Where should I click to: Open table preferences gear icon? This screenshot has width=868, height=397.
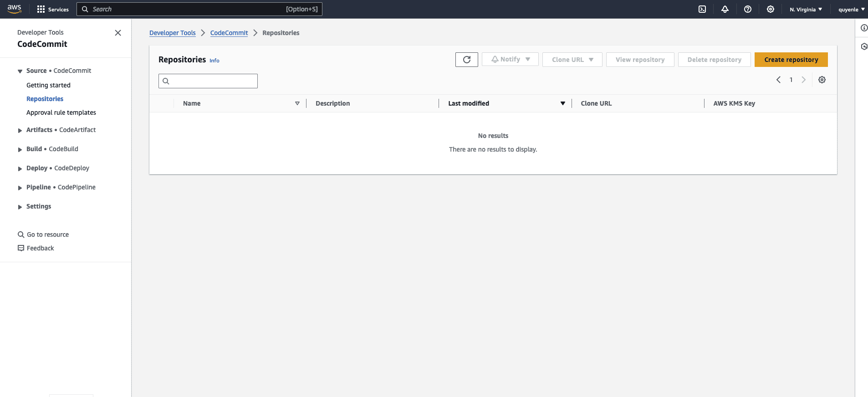pyautogui.click(x=822, y=80)
